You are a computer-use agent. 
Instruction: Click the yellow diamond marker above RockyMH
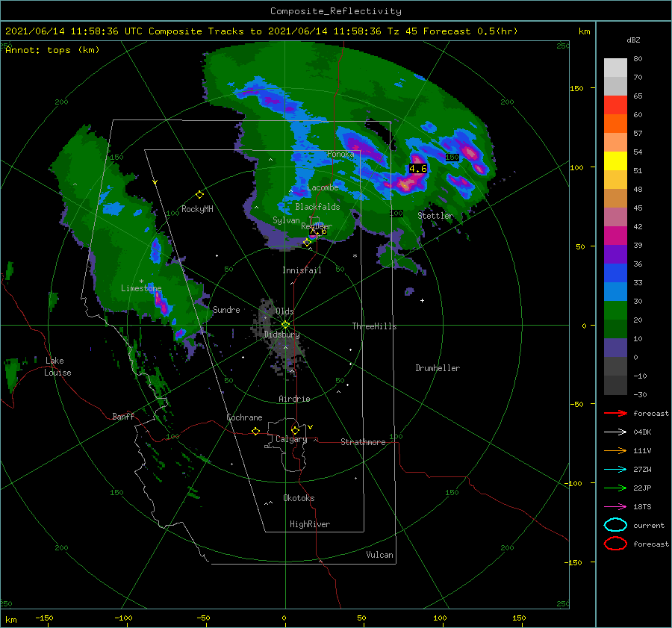[x=199, y=195]
